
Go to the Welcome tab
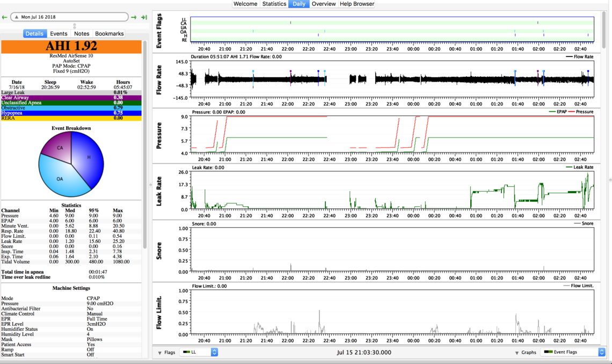pyautogui.click(x=245, y=4)
